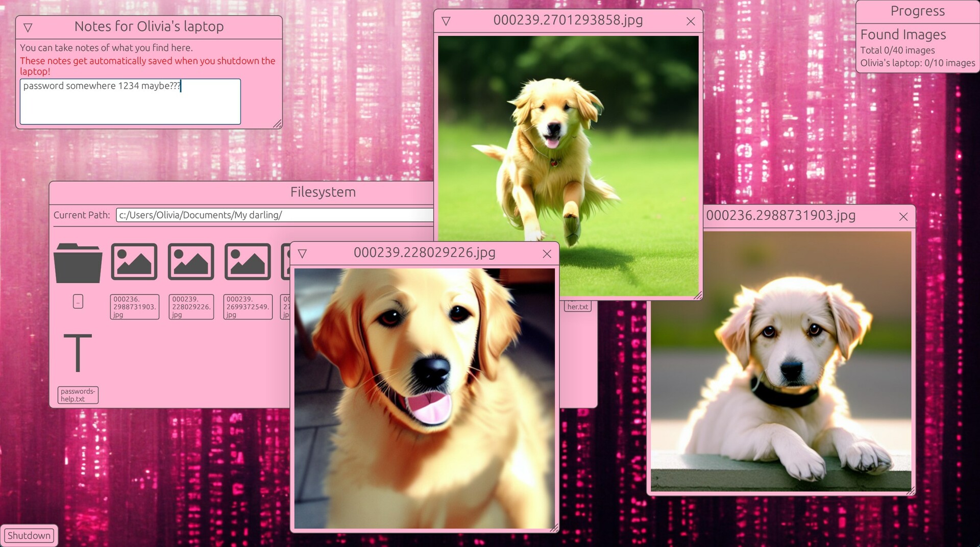980x547 pixels.
Task: Open the 000239.2699372549.jpg image file icon
Action: (248, 262)
